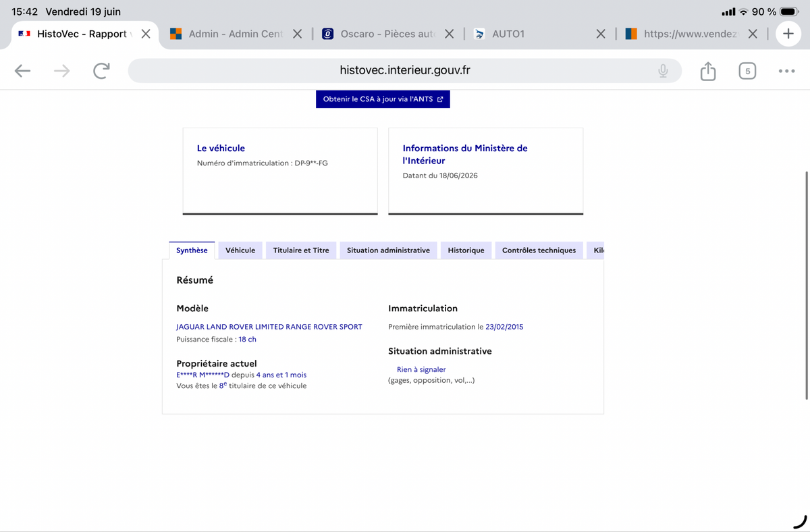This screenshot has height=532, width=810.
Task: Close the HistoVec browser tab
Action: point(146,34)
